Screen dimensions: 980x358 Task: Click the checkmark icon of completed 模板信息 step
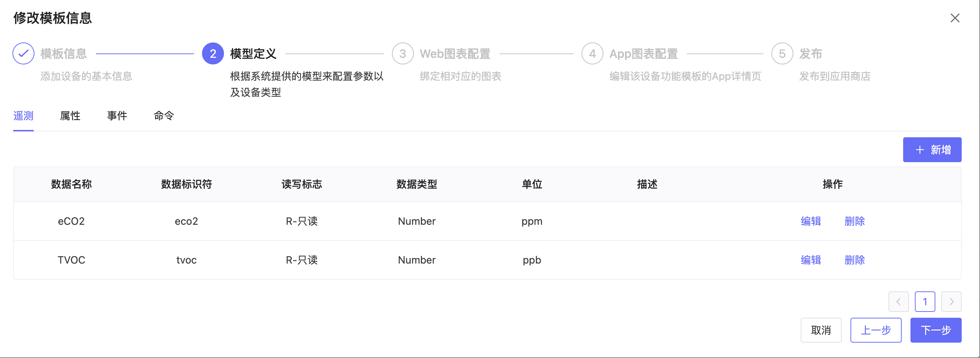tap(23, 53)
